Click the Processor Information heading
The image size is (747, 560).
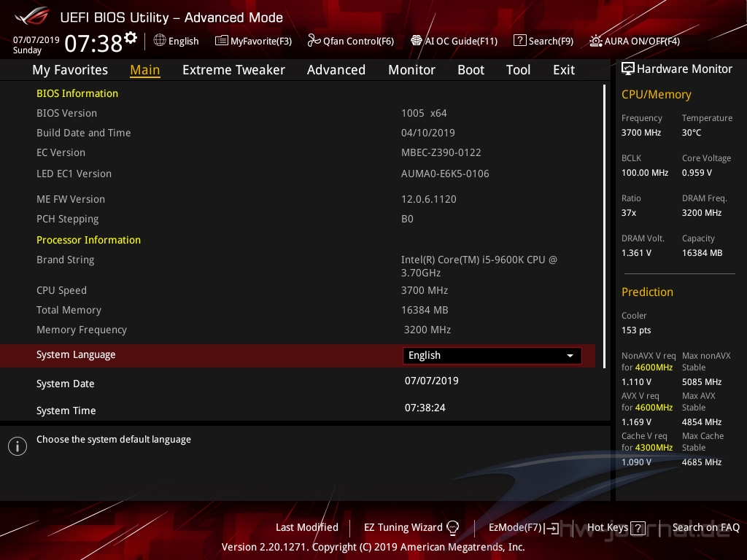88,240
